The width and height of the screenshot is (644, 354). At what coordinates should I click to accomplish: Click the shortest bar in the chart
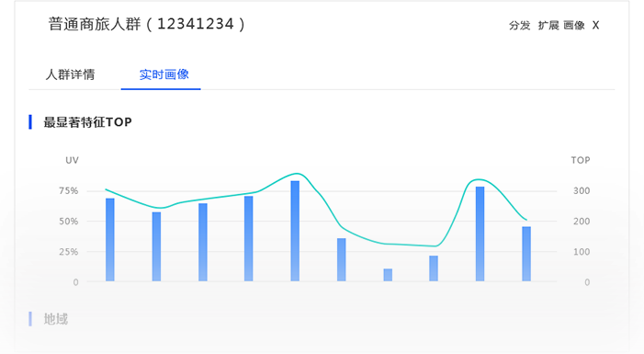click(x=388, y=275)
